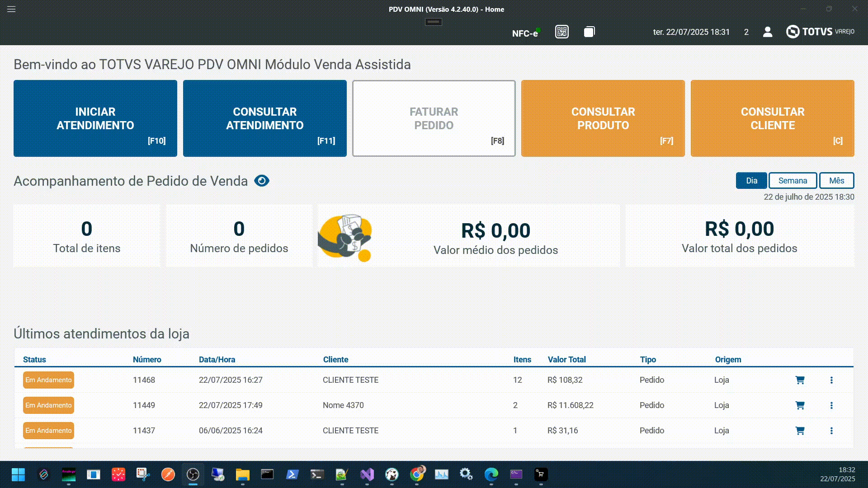The height and width of the screenshot is (488, 868).
Task: Click CONSULTAR PRODUTO button
Action: pyautogui.click(x=603, y=118)
